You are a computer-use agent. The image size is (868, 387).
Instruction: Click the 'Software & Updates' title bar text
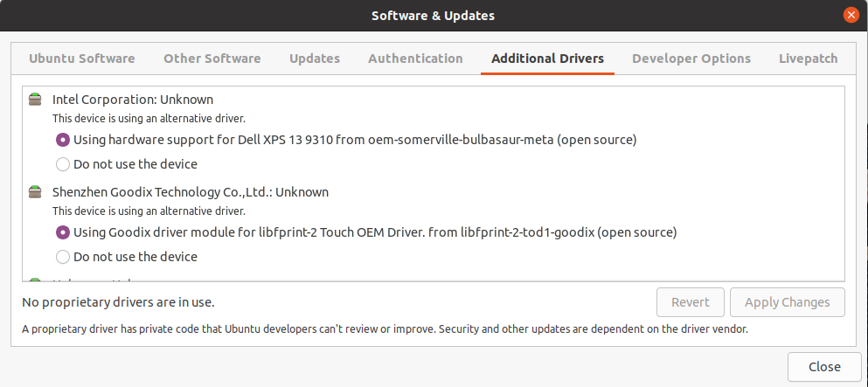(433, 16)
